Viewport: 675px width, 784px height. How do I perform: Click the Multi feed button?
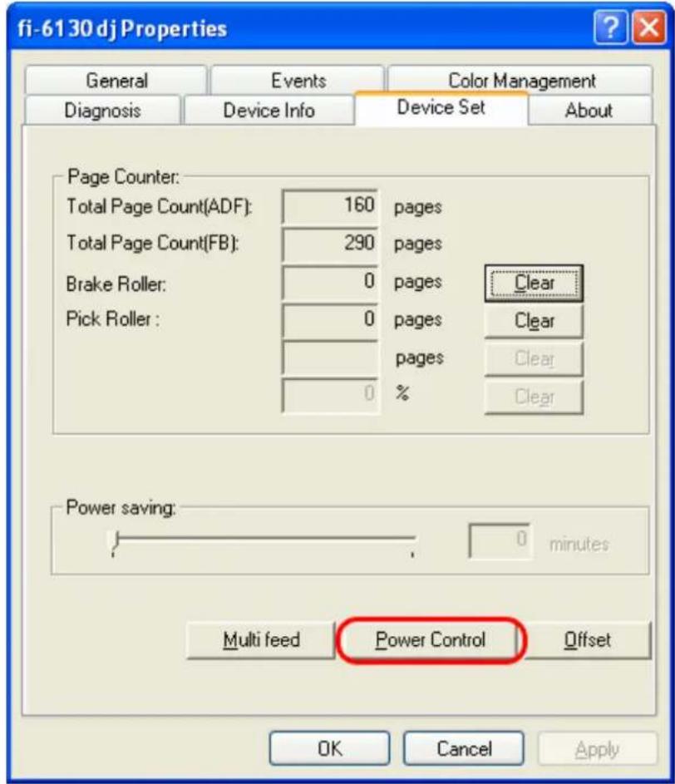261,640
